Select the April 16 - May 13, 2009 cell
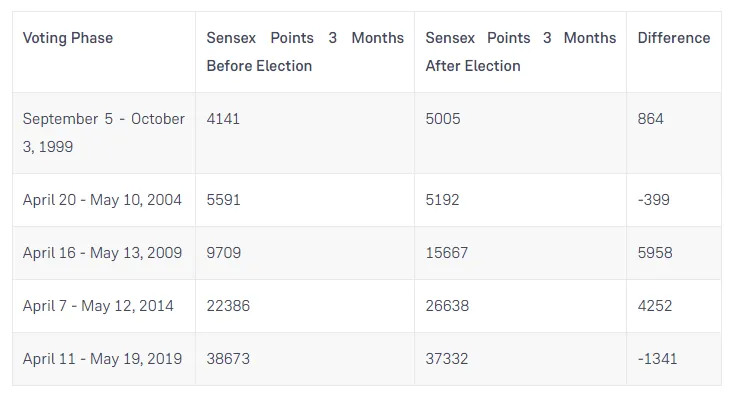The width and height of the screenshot is (734, 398). (102, 253)
